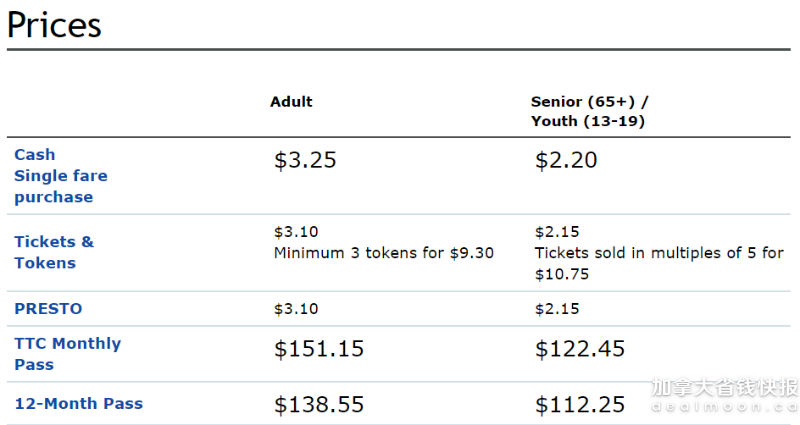The width and height of the screenshot is (800, 425).
Task: Click the senior ticket total $10.75
Action: (562, 274)
